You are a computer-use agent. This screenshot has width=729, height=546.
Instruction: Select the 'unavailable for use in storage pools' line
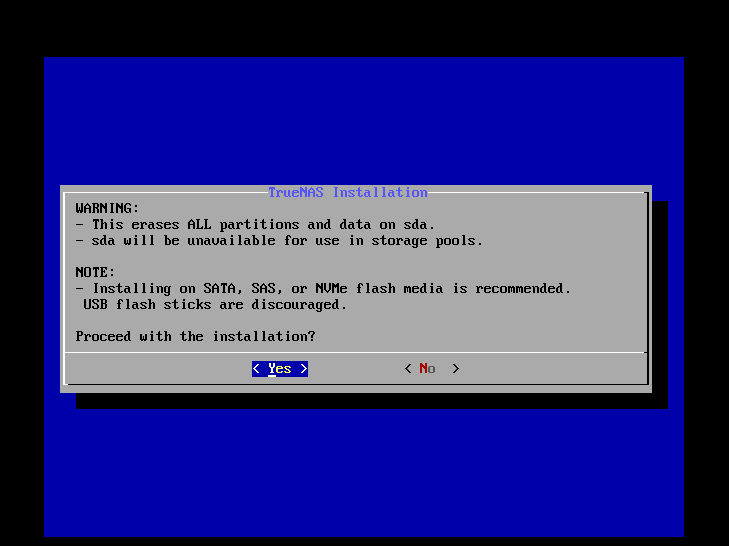click(x=279, y=241)
